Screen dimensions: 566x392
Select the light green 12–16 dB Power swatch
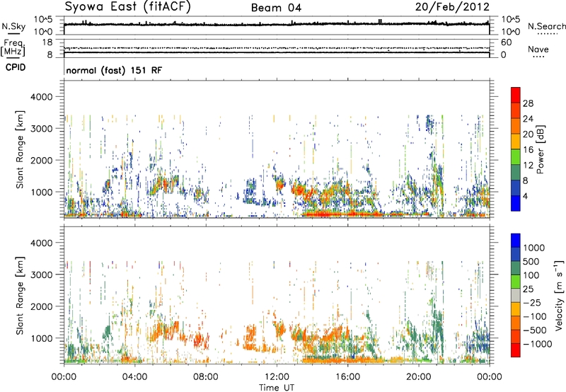click(516, 156)
